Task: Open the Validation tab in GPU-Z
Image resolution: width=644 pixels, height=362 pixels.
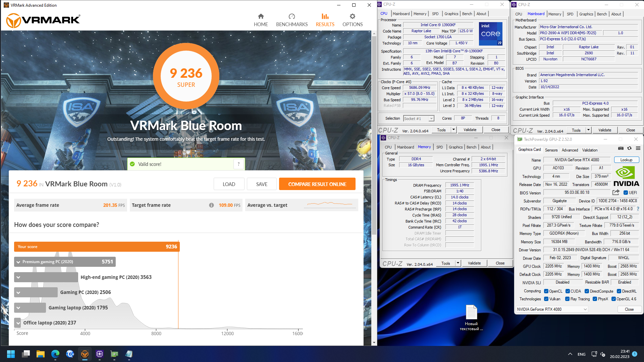Action: pyautogui.click(x=590, y=150)
